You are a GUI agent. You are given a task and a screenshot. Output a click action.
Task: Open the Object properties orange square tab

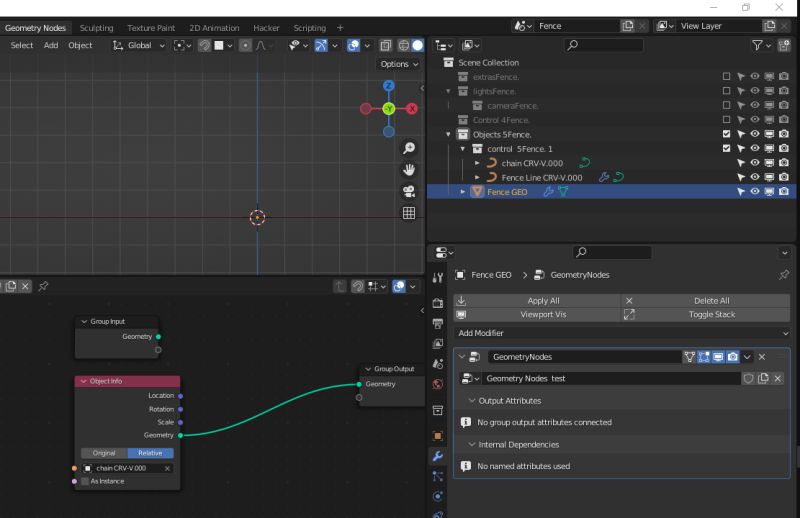(x=438, y=435)
